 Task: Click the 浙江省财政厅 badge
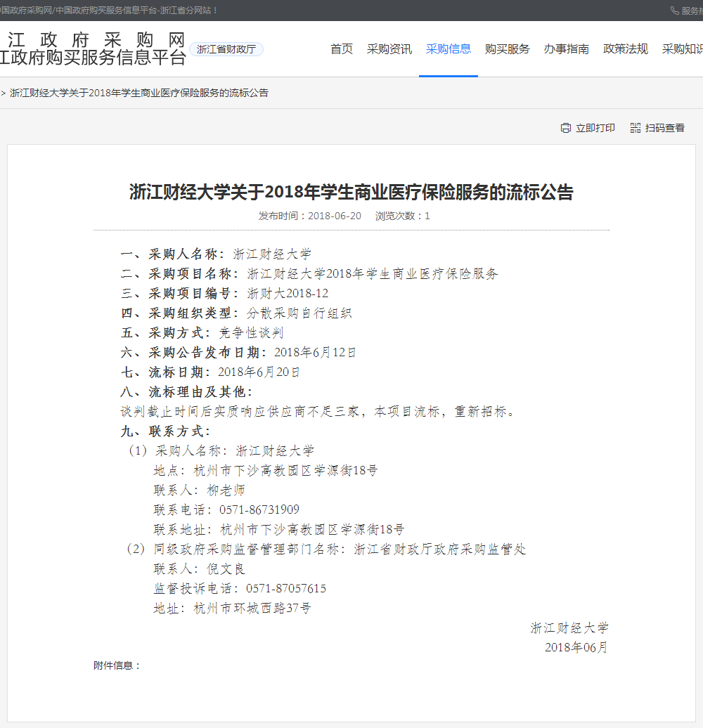tap(226, 49)
